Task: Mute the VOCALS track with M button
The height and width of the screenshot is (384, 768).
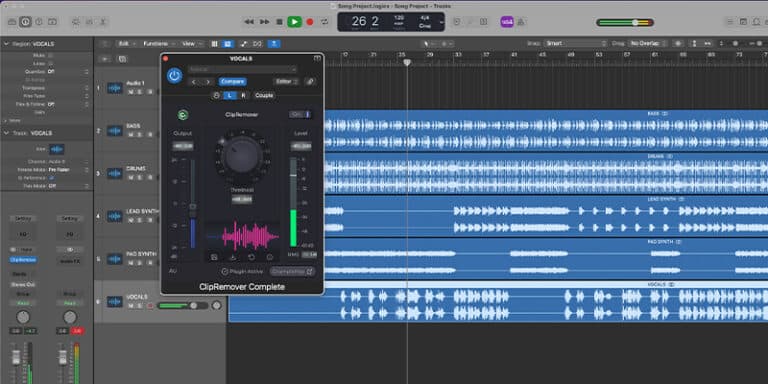Action: pyautogui.click(x=131, y=306)
